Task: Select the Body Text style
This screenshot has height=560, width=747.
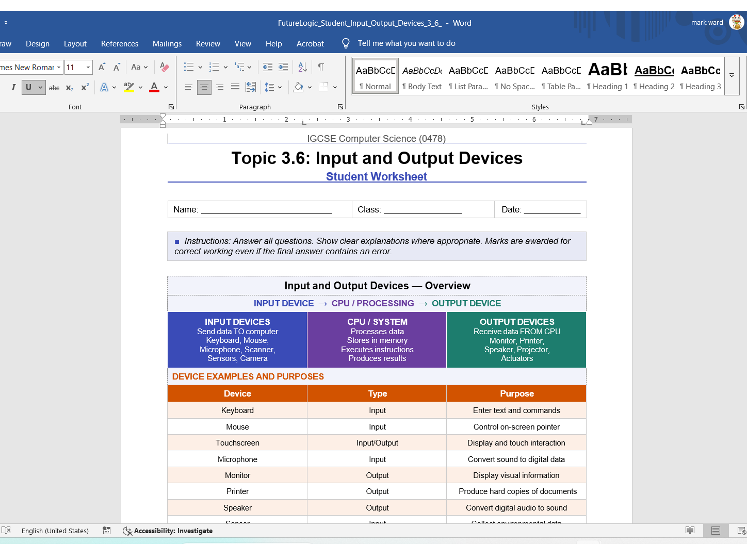Action: point(422,76)
